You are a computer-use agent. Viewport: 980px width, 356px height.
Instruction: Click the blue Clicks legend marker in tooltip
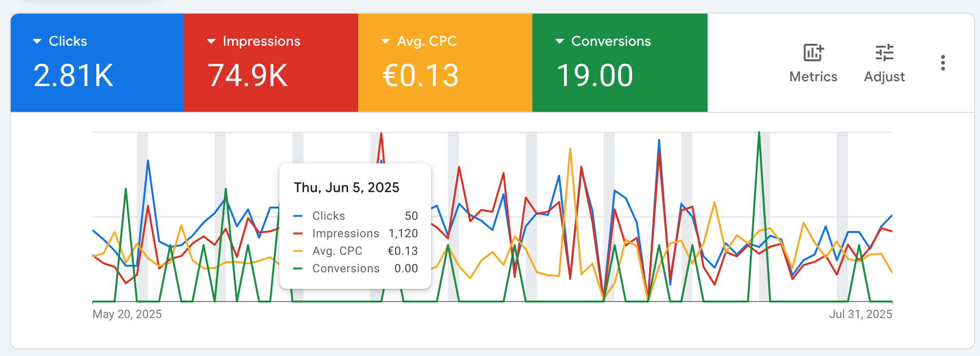[x=298, y=216]
